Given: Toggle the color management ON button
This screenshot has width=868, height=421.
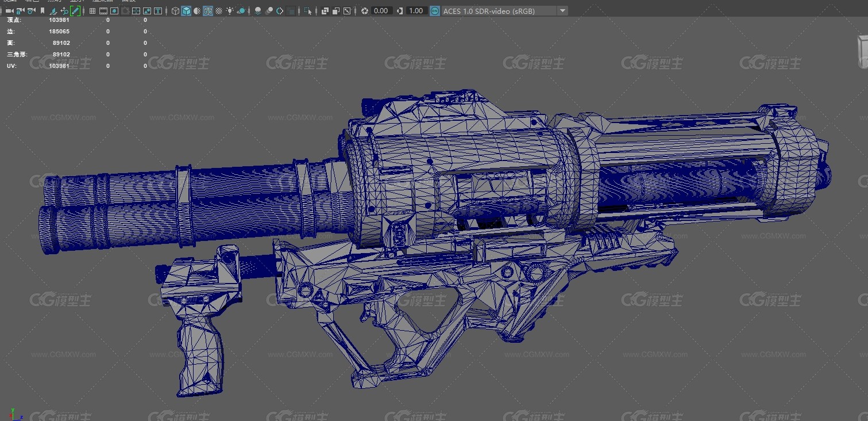Looking at the screenshot, I should tap(435, 11).
